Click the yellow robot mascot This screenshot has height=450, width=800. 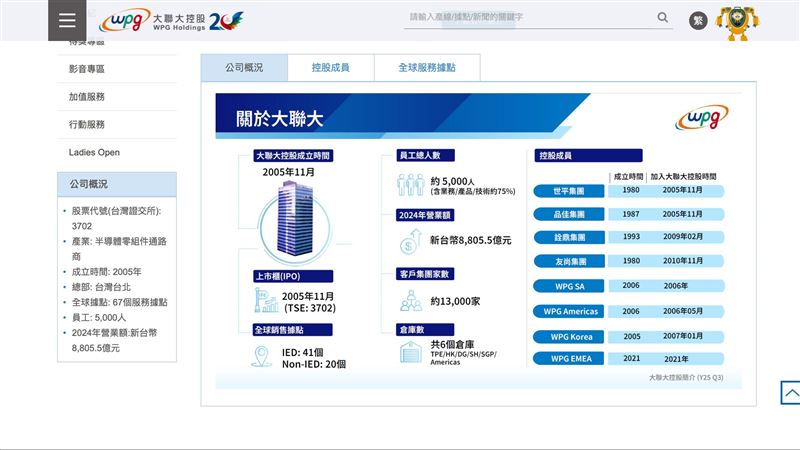737,22
